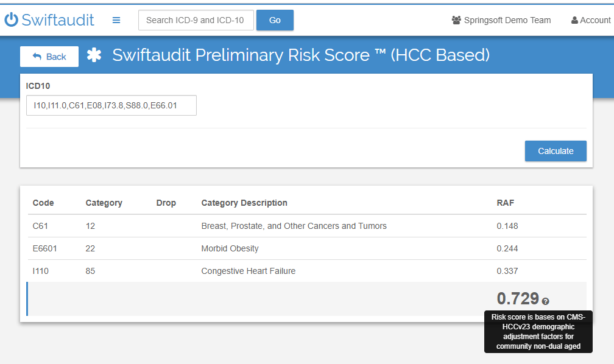614x364 pixels.
Task: Focus the Search ICD-9 and ICD-10 field
Action: pyautogui.click(x=196, y=20)
